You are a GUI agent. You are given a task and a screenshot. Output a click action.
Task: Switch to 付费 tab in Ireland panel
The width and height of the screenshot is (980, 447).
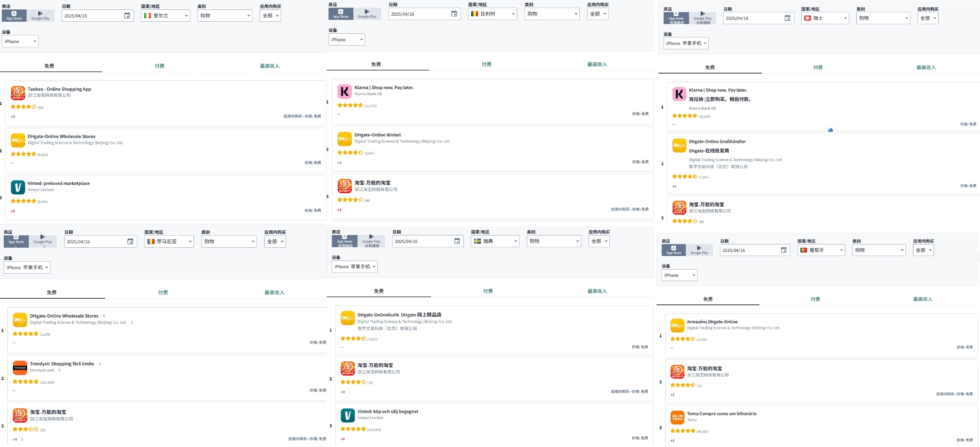coord(159,66)
